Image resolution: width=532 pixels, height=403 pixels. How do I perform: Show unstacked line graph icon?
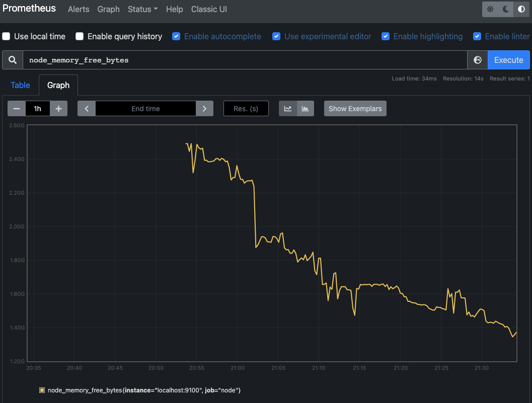pyautogui.click(x=288, y=109)
